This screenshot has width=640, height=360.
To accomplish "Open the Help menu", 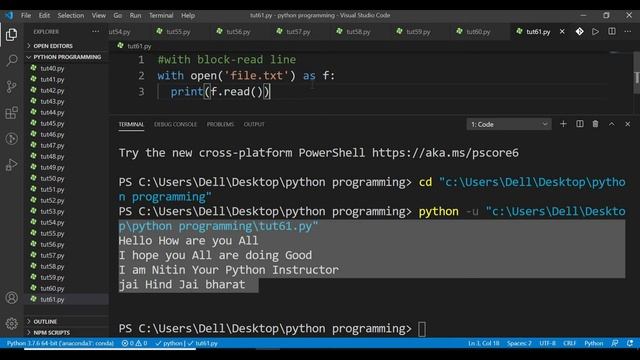I will click(x=188, y=15).
